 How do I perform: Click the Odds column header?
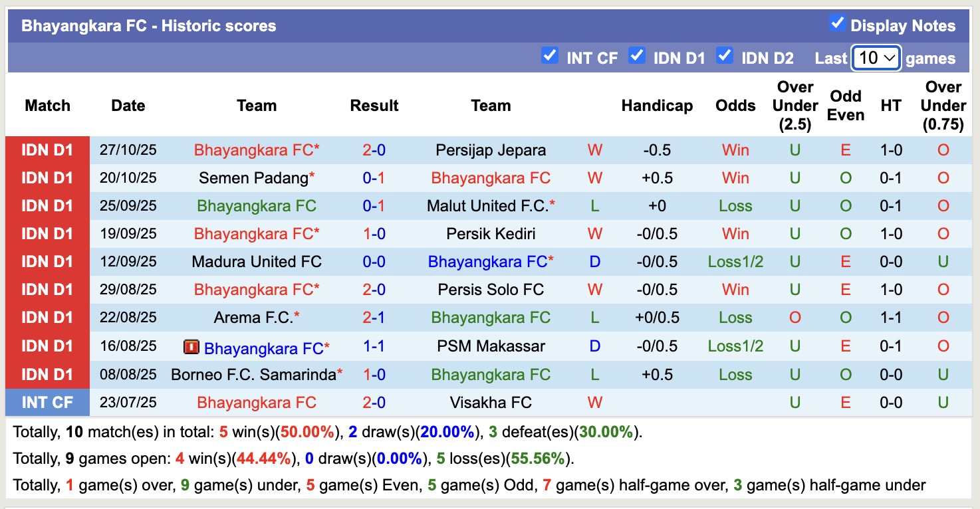click(735, 105)
